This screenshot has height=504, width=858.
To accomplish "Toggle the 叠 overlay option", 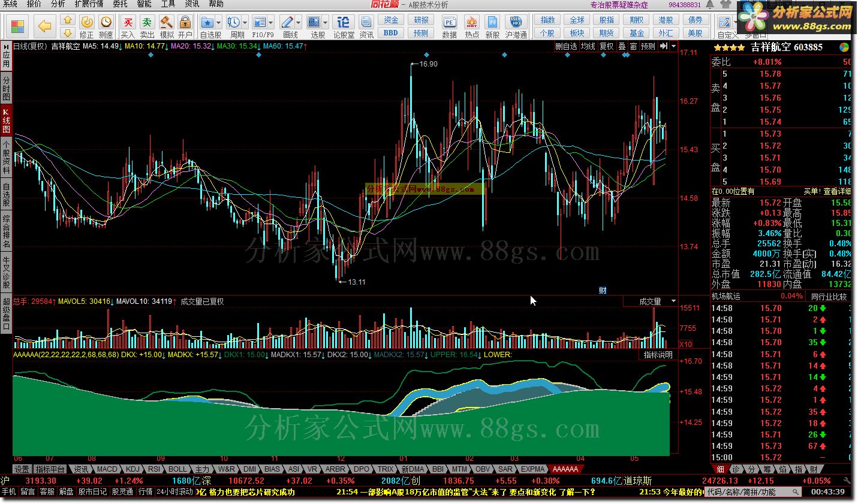I will pos(622,46).
